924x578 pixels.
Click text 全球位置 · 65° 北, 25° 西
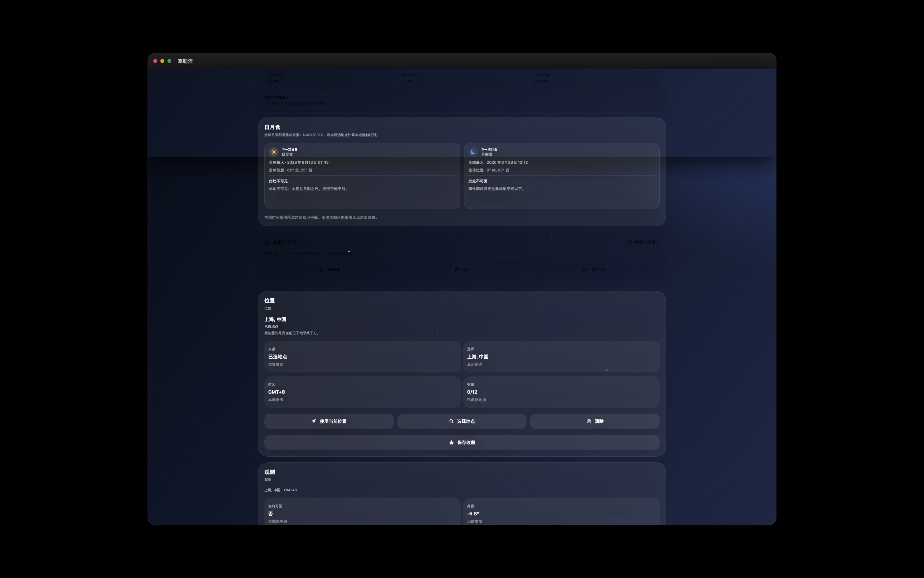point(290,170)
